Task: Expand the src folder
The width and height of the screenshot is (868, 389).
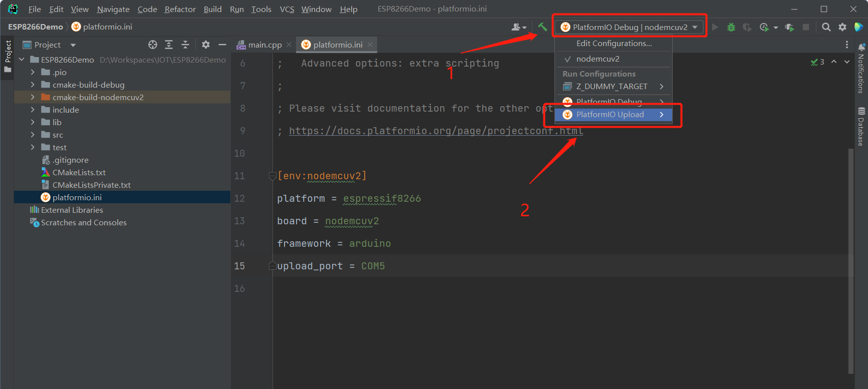Action: (33, 135)
